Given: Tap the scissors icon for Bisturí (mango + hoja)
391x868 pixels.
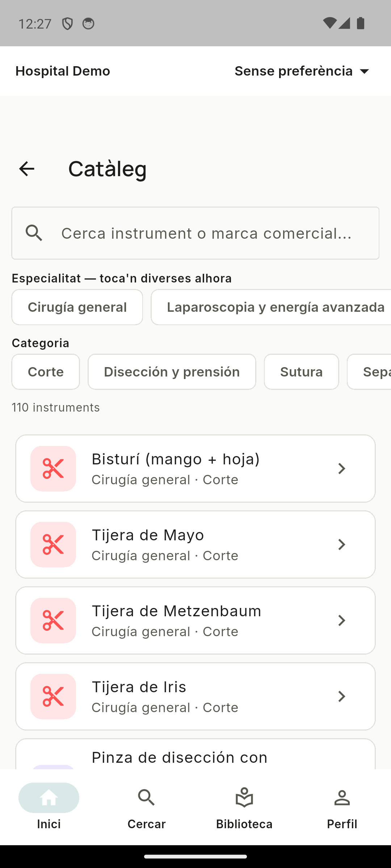Looking at the screenshot, I should (53, 469).
